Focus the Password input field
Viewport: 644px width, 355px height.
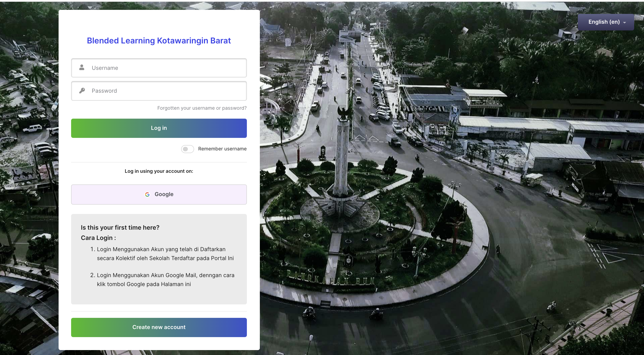tap(165, 91)
